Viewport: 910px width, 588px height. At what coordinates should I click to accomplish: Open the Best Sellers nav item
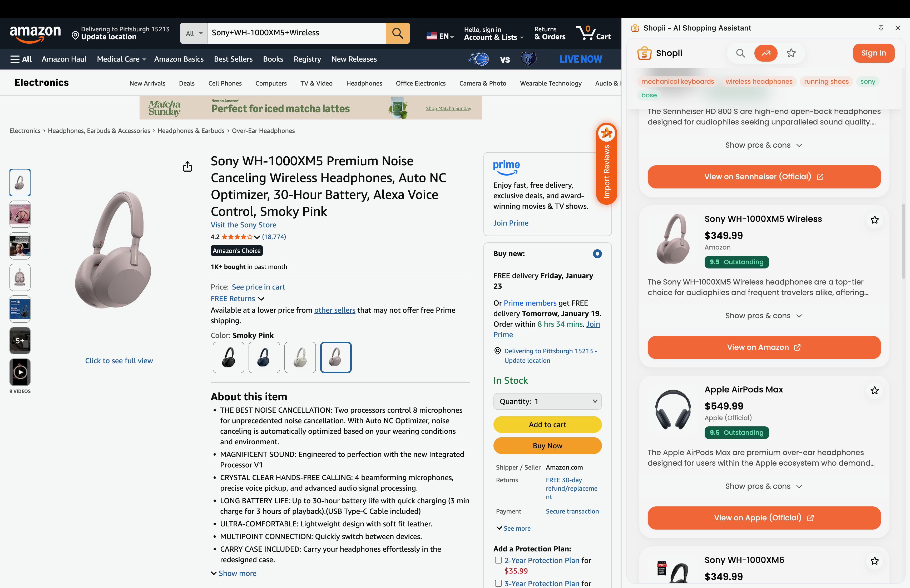coord(233,59)
